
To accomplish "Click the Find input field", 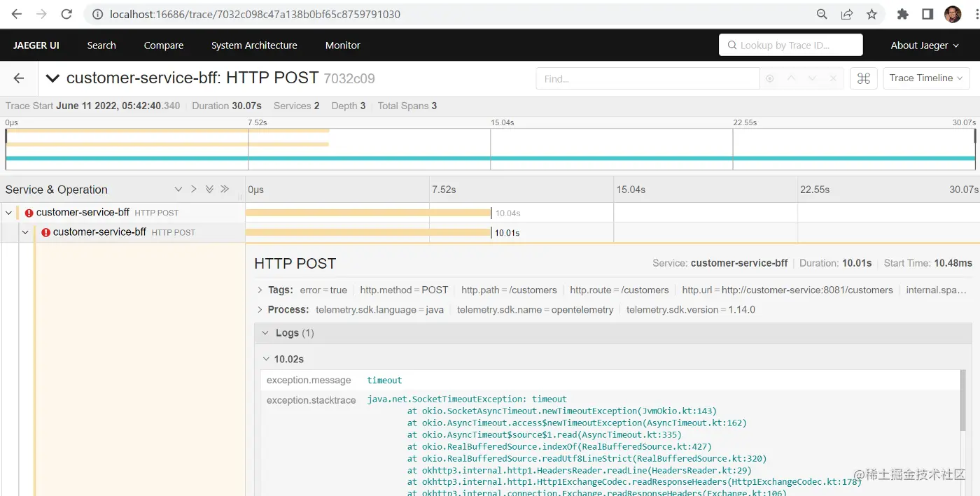I will tap(647, 78).
